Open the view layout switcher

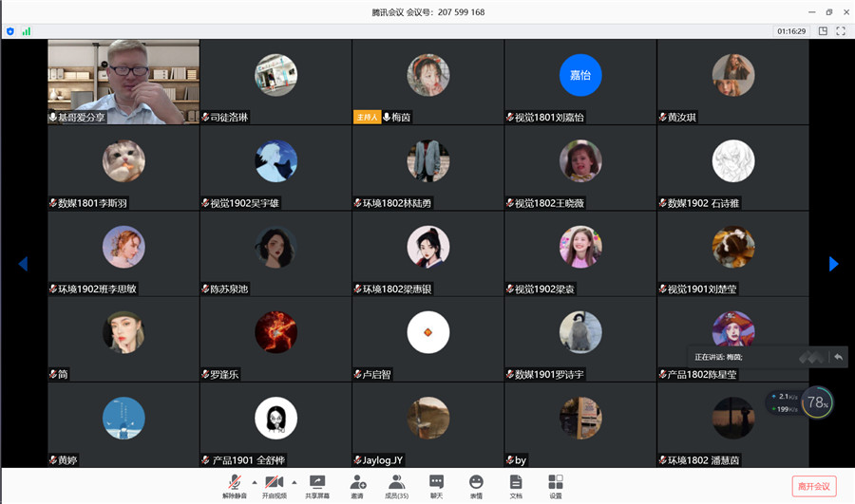822,31
